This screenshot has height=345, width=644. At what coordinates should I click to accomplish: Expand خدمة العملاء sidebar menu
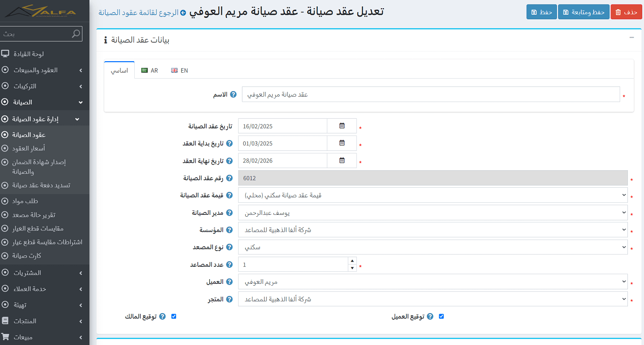click(x=45, y=289)
